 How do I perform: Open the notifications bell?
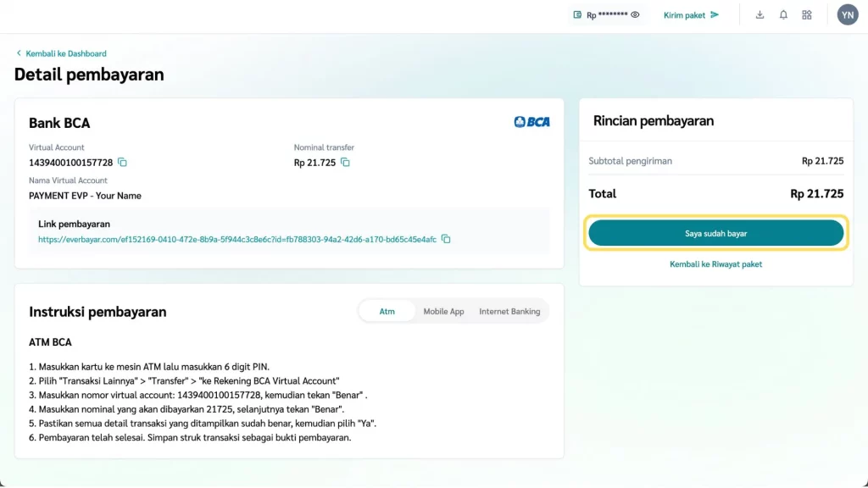point(783,14)
